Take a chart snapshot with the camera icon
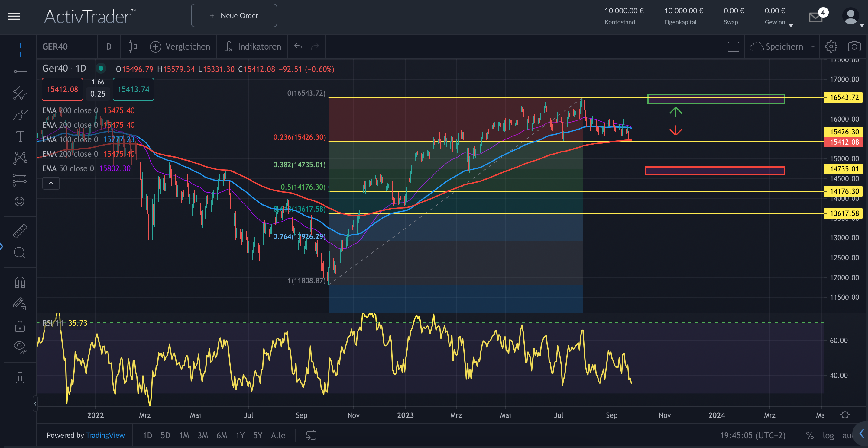 pyautogui.click(x=854, y=46)
